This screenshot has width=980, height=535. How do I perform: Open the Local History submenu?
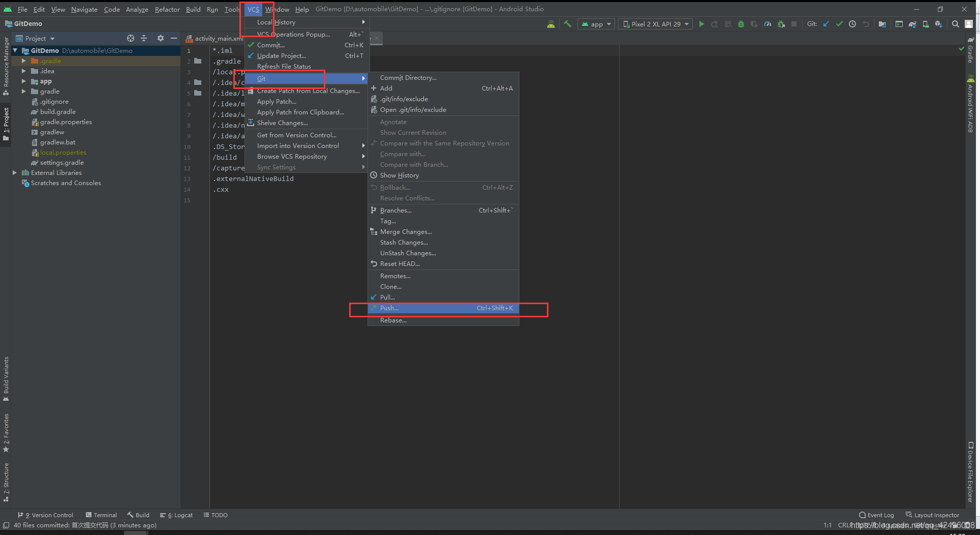coord(307,22)
